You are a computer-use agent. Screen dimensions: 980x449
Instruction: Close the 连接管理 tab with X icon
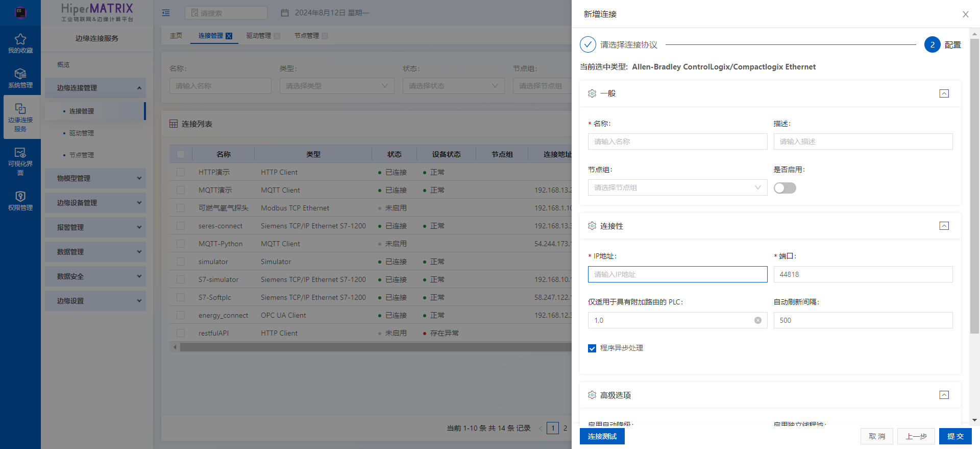pos(229,36)
